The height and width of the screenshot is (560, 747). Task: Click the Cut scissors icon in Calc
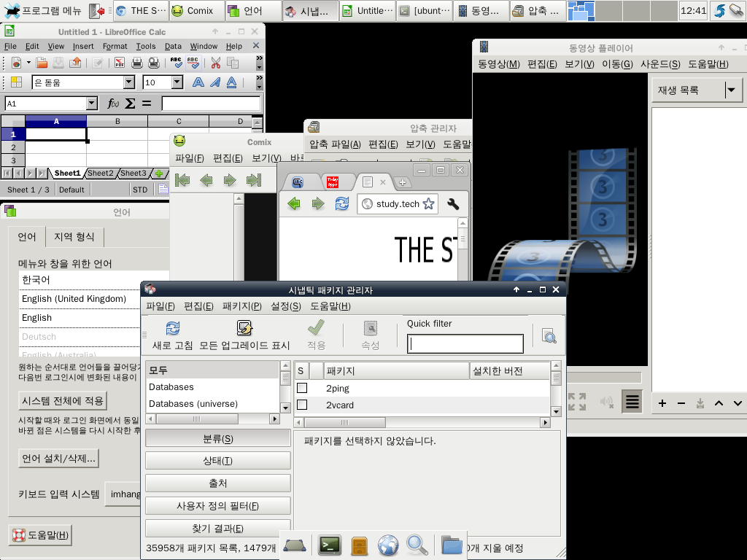point(216,63)
